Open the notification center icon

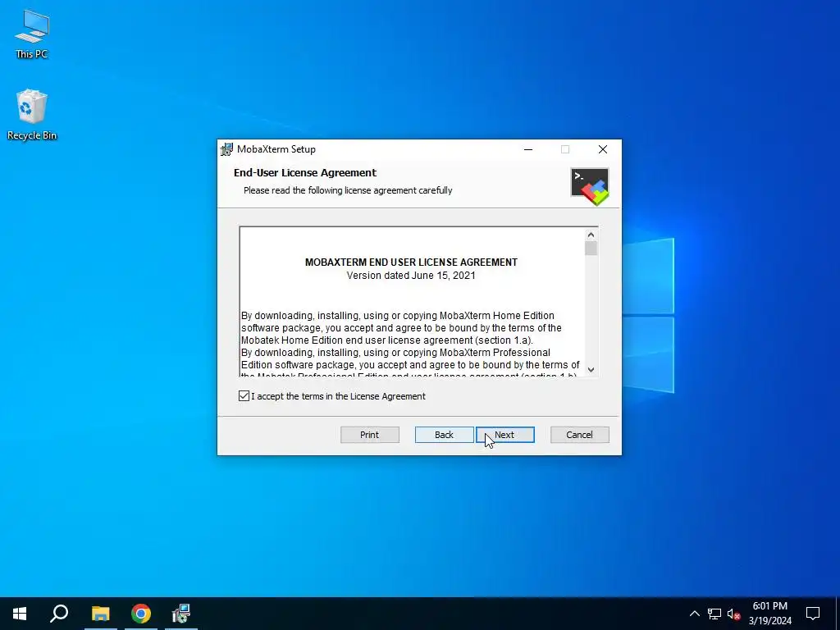click(813, 614)
